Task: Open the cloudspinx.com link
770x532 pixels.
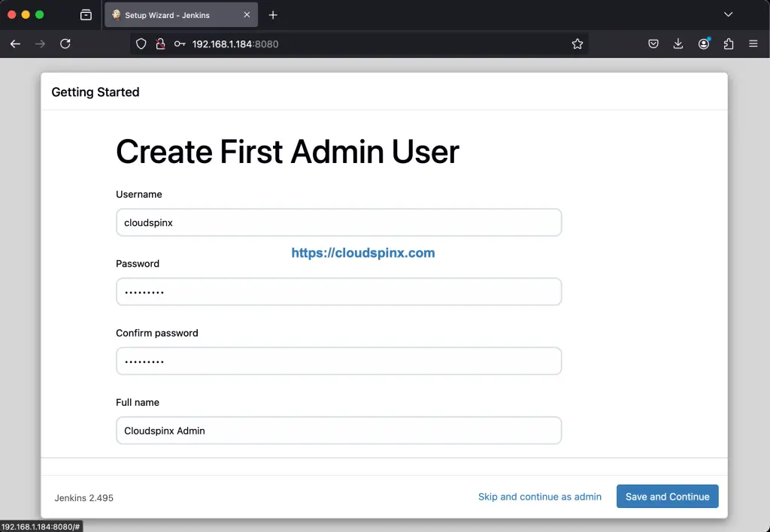Action: (x=363, y=252)
